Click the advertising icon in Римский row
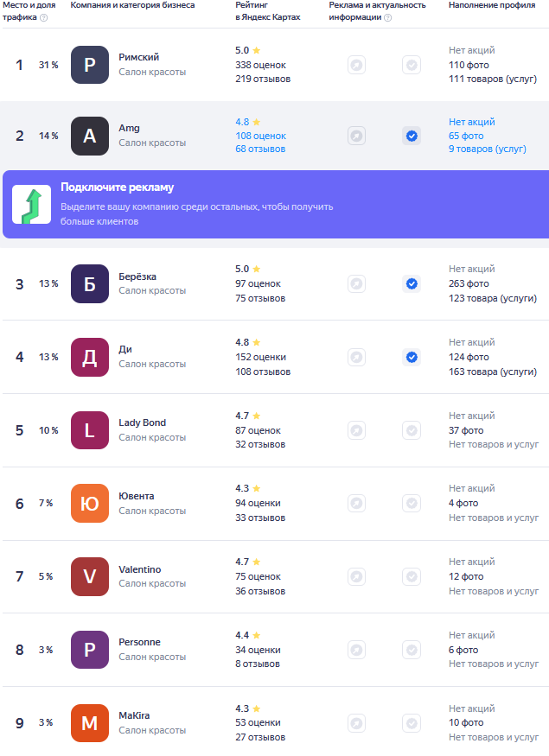The width and height of the screenshot is (549, 756). (356, 65)
